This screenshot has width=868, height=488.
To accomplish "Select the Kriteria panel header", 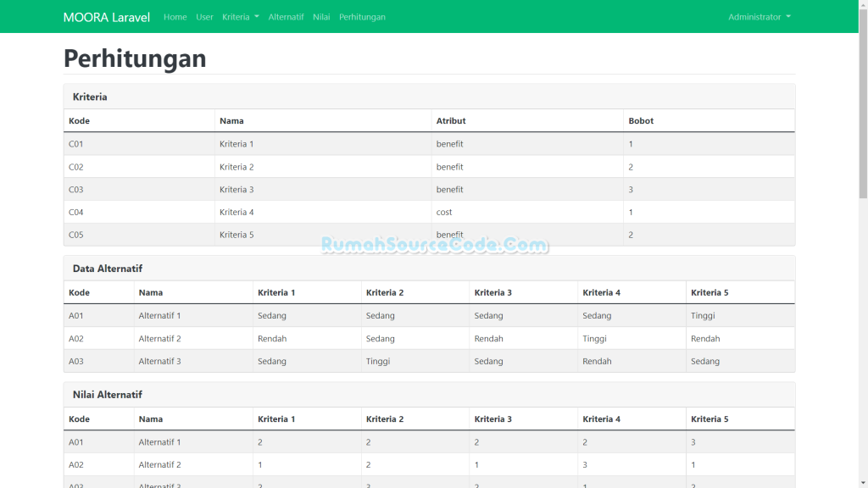I will [91, 97].
